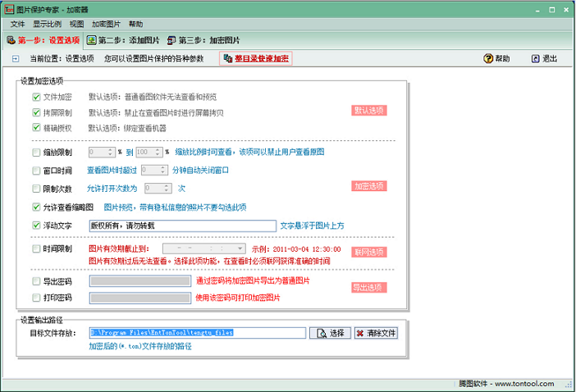Click 分钟自动关闭窗口 text
Image resolution: width=576 pixels, height=392 pixels.
200,171
